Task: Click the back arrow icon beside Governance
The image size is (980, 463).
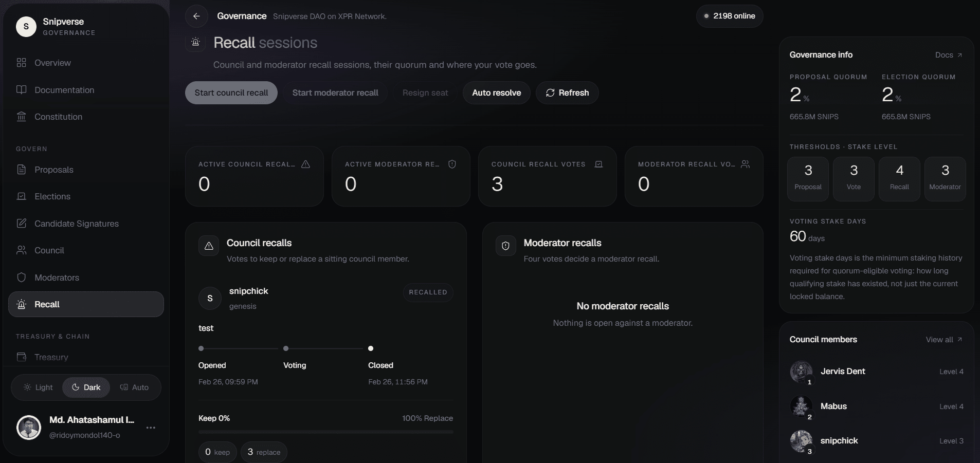Action: point(196,16)
